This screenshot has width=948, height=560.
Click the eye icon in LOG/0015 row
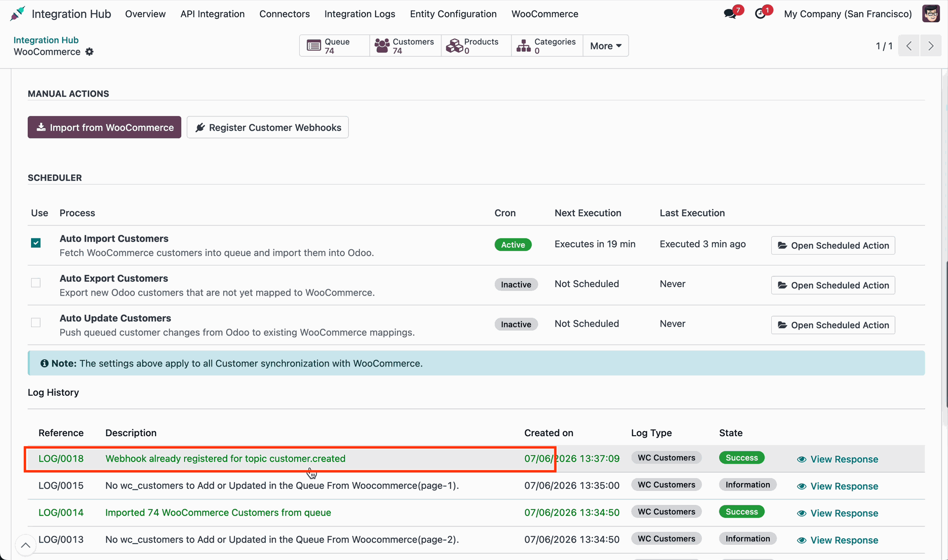pyautogui.click(x=801, y=486)
